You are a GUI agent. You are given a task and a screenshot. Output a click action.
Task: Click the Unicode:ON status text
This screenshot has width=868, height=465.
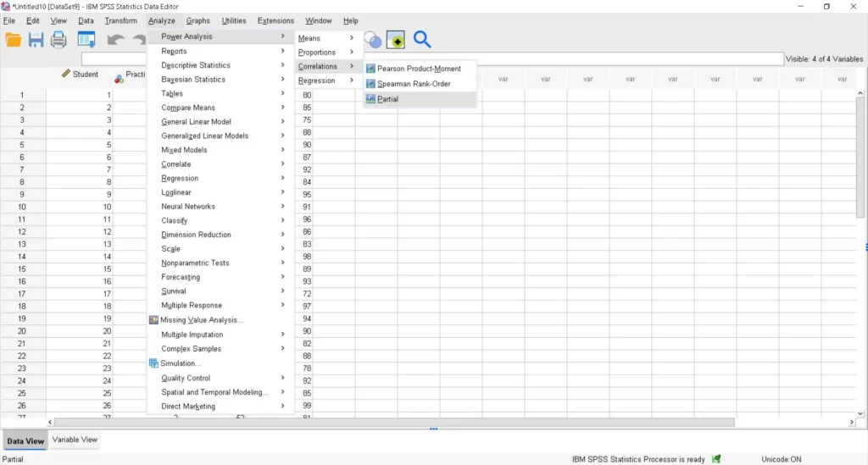click(x=781, y=459)
